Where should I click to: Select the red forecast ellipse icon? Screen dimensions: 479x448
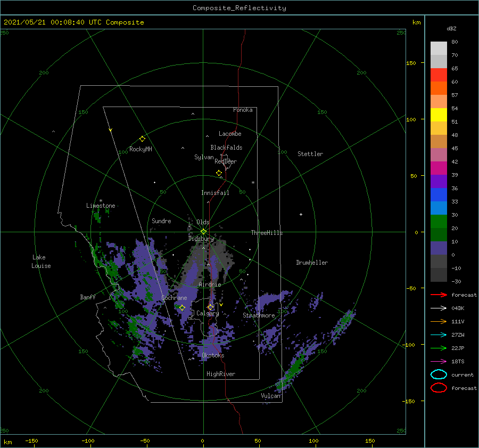[x=439, y=388]
